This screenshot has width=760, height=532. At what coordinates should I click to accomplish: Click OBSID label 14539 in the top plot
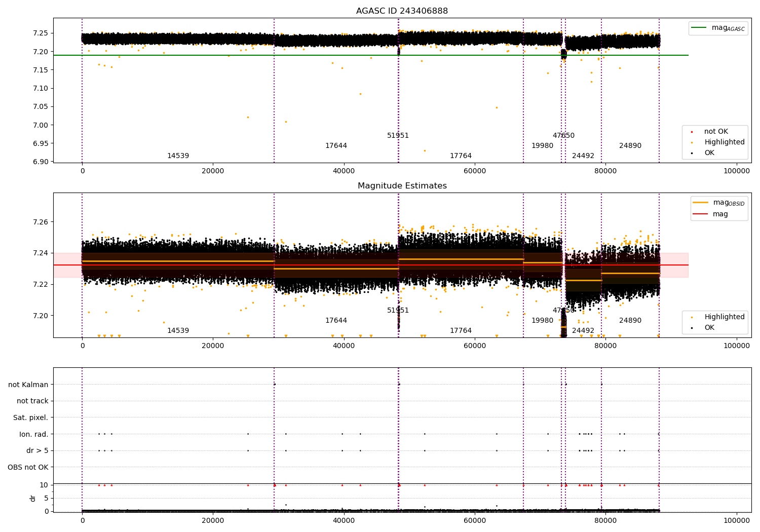coord(178,156)
